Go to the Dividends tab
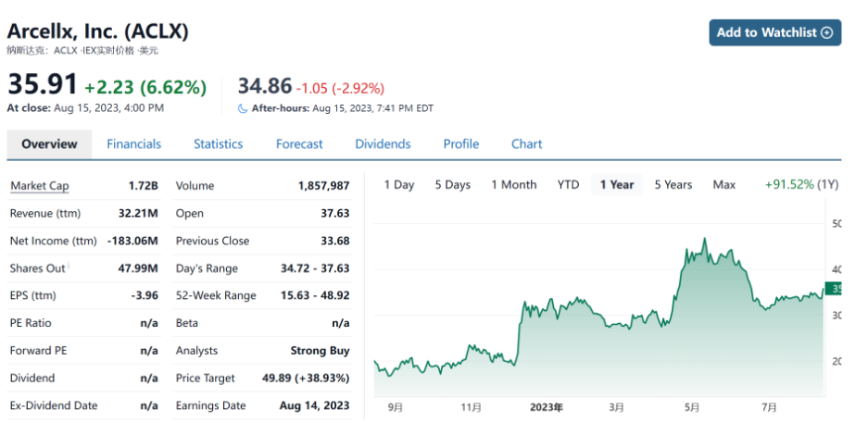Viewport: 868px width, 435px height. (x=383, y=144)
